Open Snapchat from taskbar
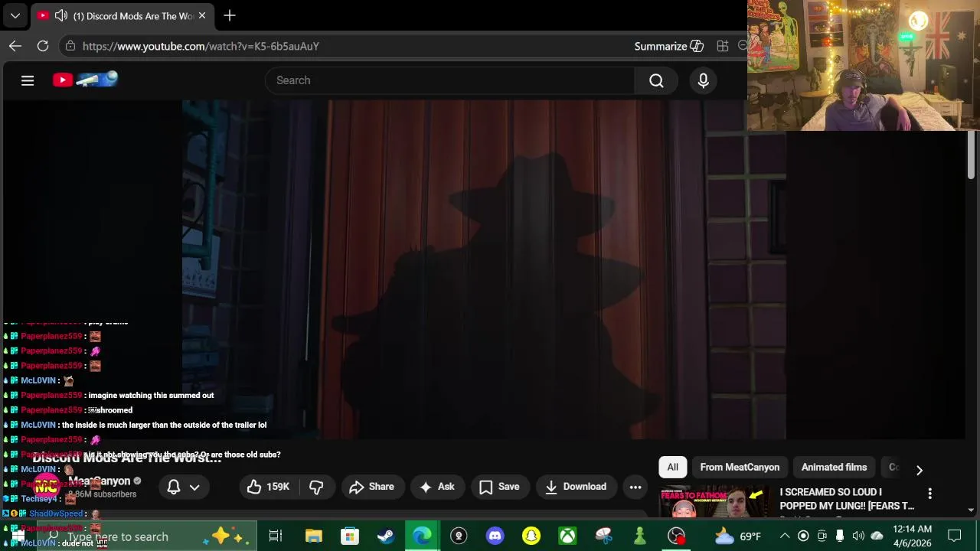 (531, 536)
